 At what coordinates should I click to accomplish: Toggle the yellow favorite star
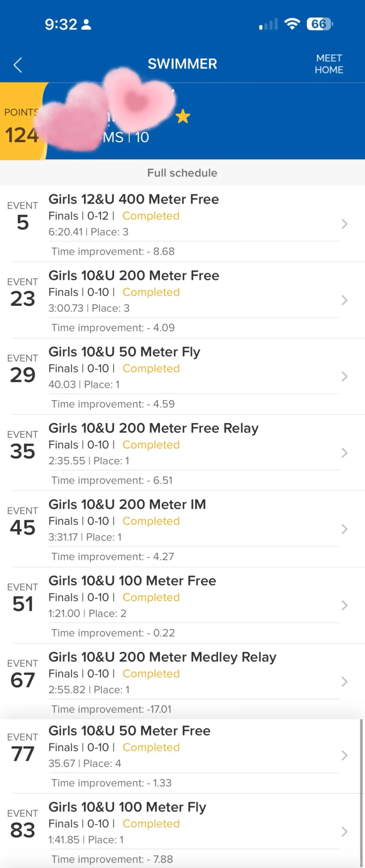[x=183, y=116]
